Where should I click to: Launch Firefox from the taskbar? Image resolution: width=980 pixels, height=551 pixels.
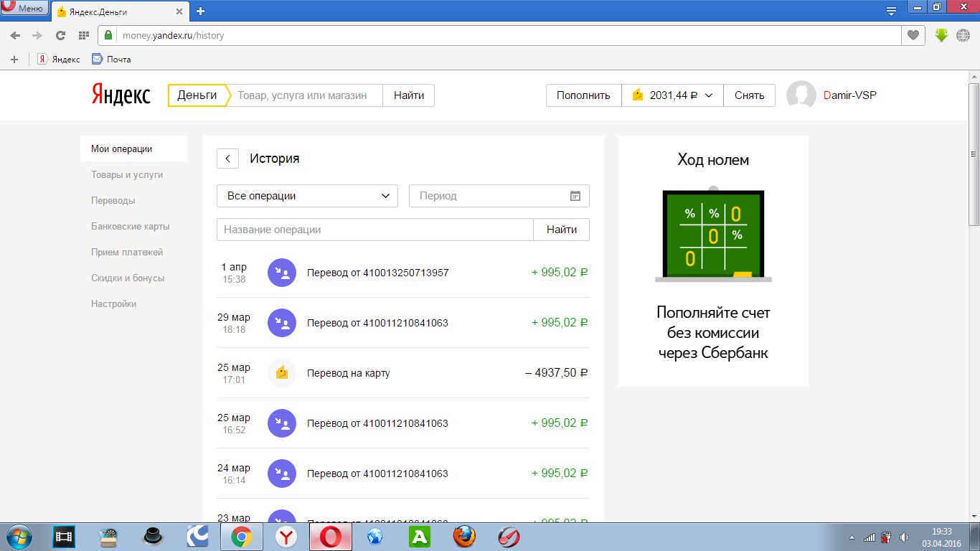[464, 537]
